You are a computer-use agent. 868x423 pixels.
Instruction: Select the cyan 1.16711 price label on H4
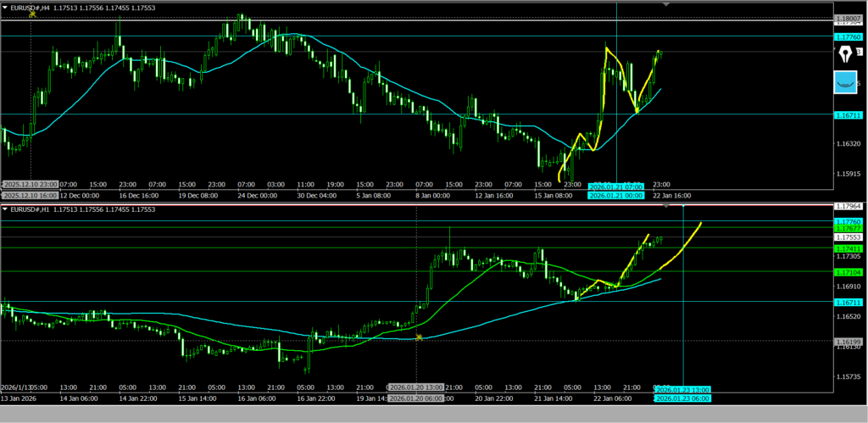pyautogui.click(x=849, y=114)
